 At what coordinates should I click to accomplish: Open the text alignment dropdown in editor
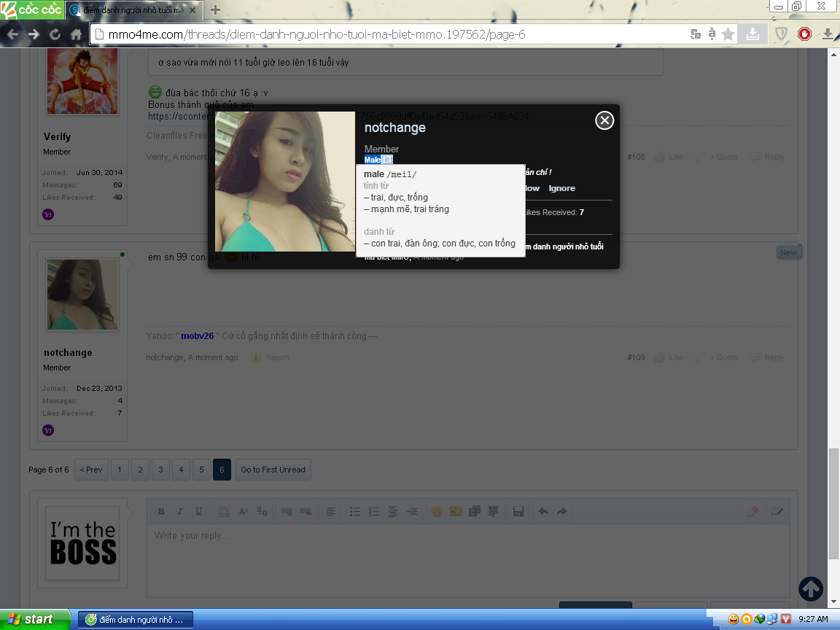tap(330, 511)
